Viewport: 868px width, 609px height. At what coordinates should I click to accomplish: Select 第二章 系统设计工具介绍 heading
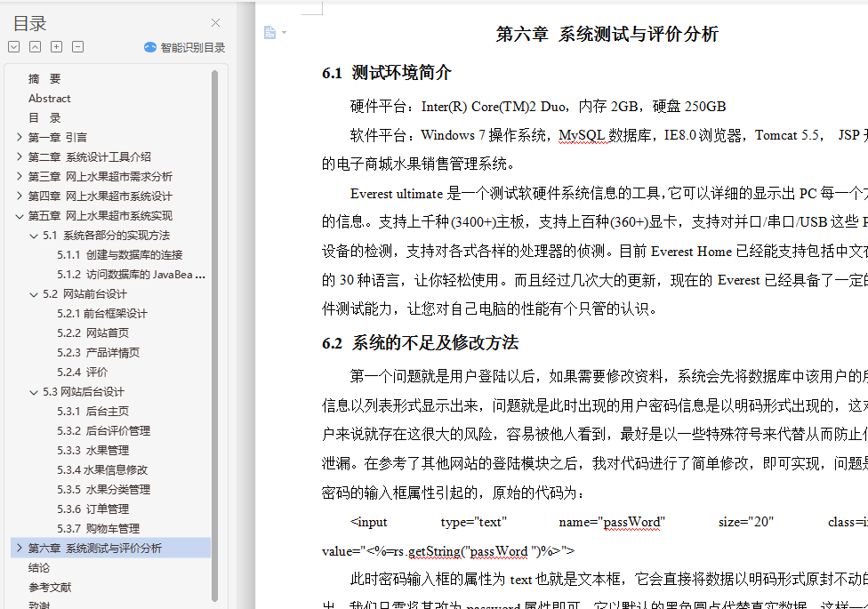[x=90, y=157]
